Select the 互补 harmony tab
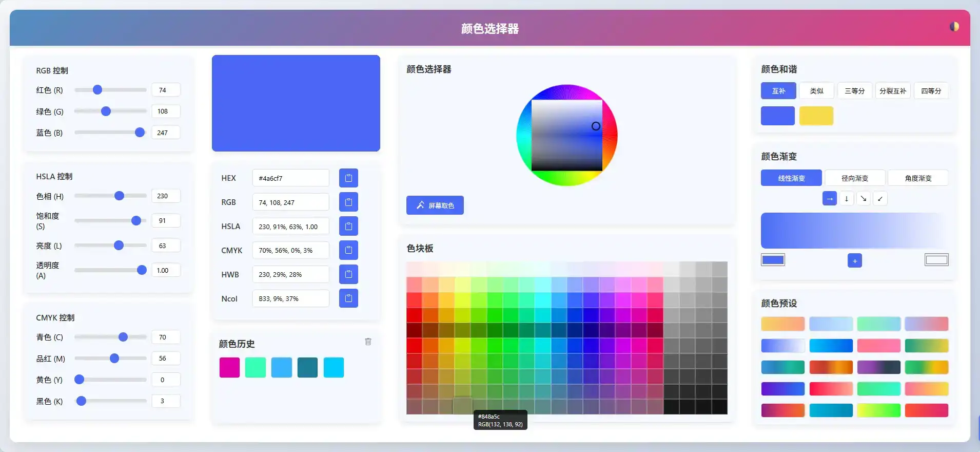 coord(778,90)
